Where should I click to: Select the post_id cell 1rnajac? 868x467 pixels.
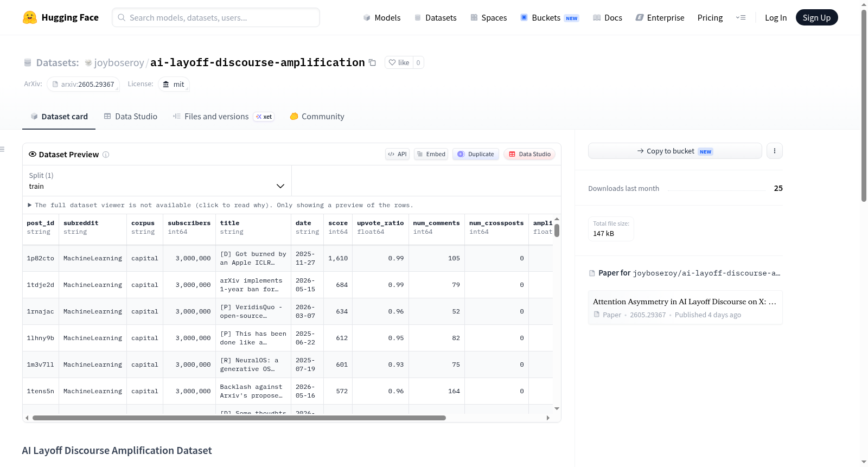(41, 311)
